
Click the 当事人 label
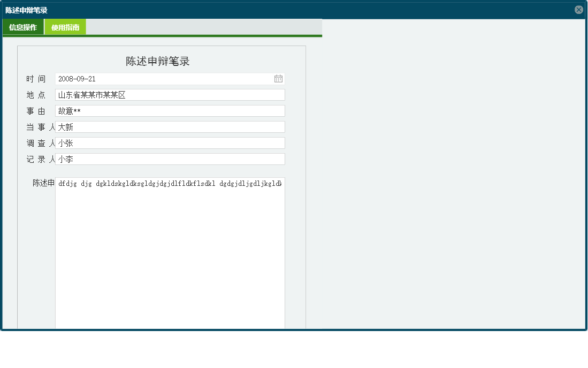pos(41,127)
